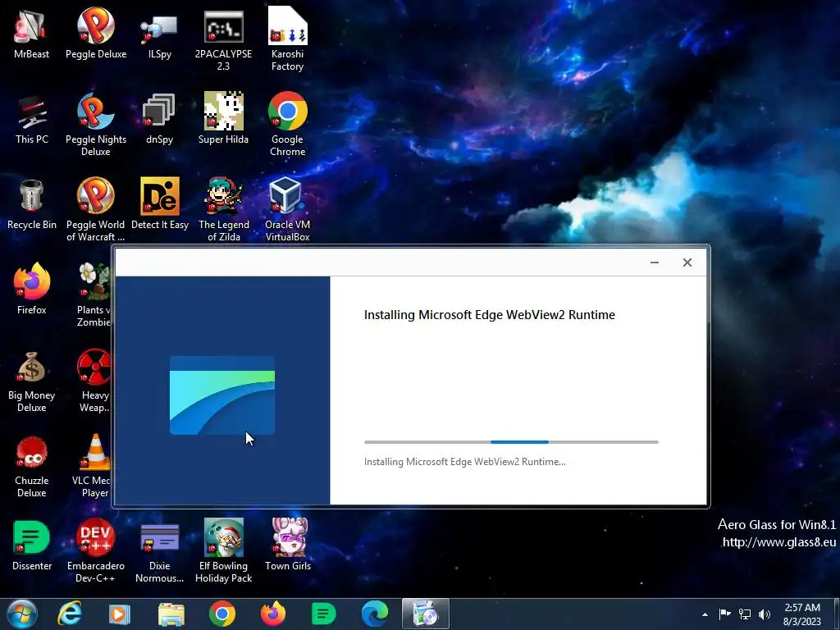Viewport: 840px width, 630px height.
Task: Select The Legend of Zilda icon
Action: tap(223, 210)
